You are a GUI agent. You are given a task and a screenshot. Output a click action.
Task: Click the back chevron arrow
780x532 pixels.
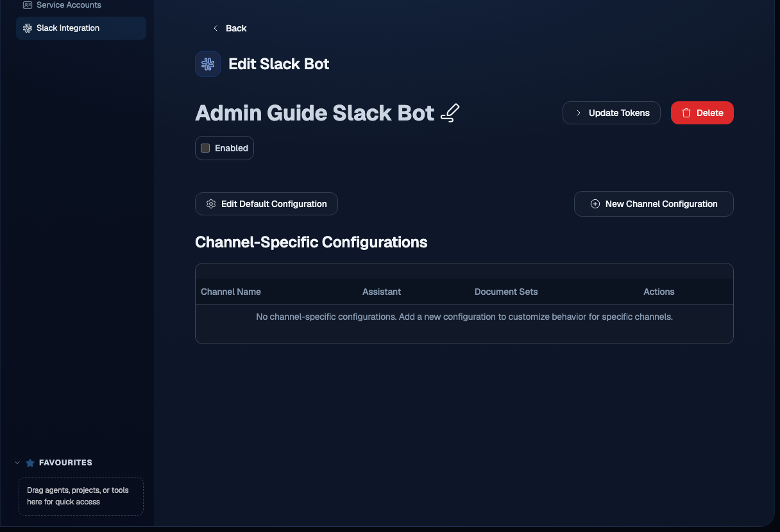tap(216, 28)
